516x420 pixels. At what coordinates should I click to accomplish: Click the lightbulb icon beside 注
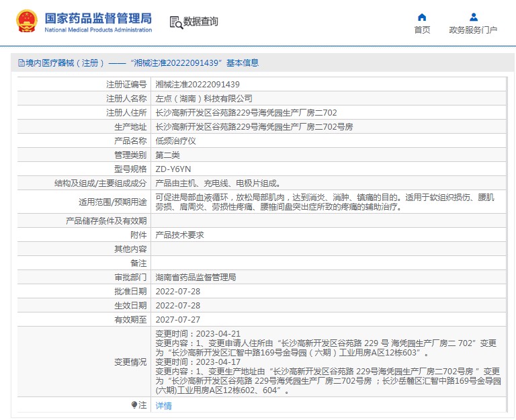pyautogui.click(x=134, y=405)
